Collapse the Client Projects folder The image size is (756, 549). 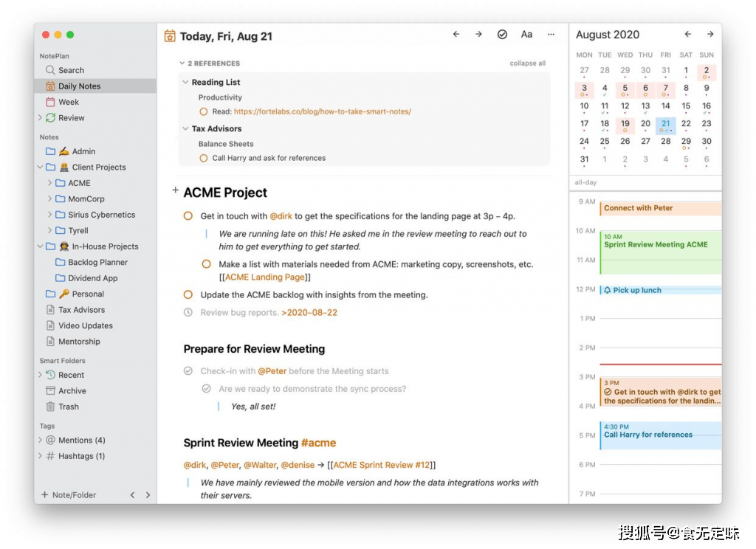[x=40, y=168]
